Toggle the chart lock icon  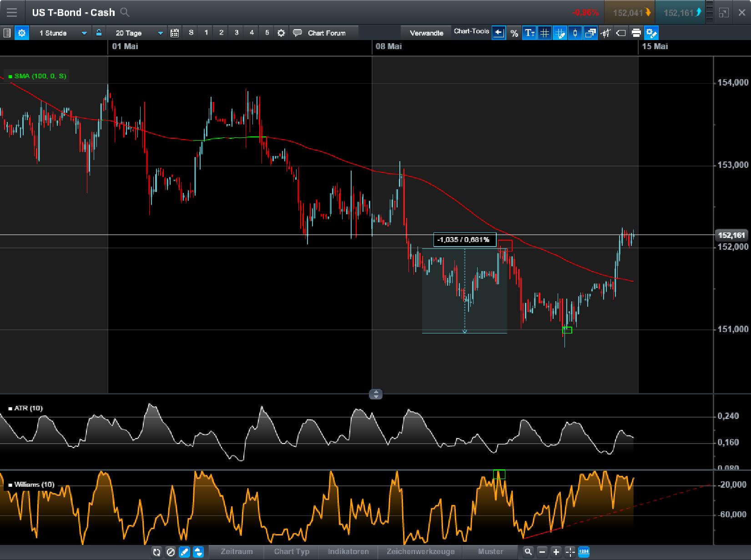click(x=99, y=33)
